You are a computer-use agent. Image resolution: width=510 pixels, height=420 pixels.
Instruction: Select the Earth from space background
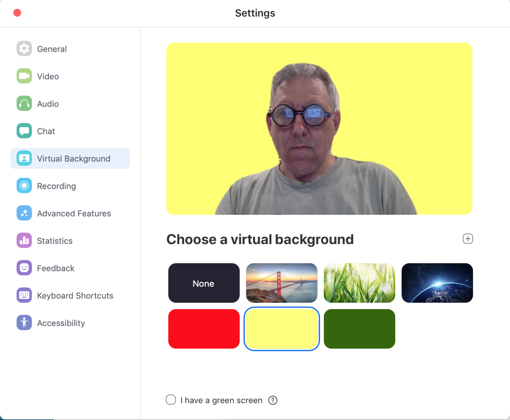click(x=437, y=283)
